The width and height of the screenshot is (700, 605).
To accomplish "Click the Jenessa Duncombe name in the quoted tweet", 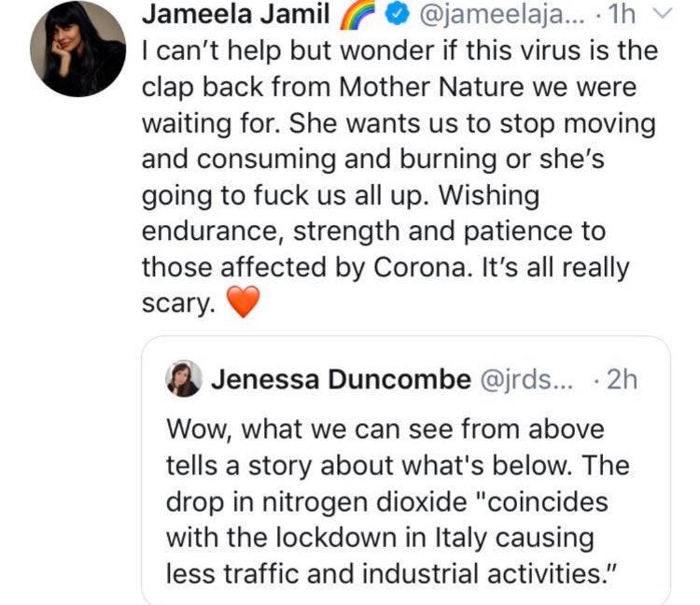I will point(341,380).
